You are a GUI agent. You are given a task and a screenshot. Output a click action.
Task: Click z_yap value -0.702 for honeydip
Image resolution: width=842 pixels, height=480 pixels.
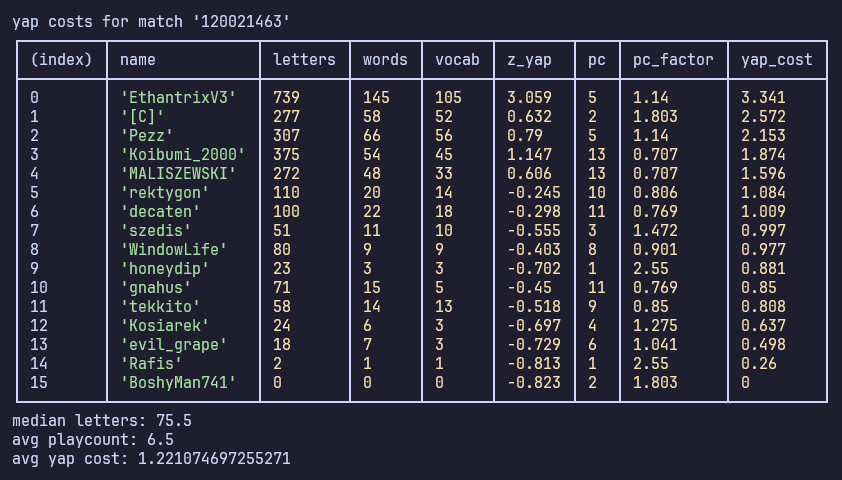(x=534, y=268)
